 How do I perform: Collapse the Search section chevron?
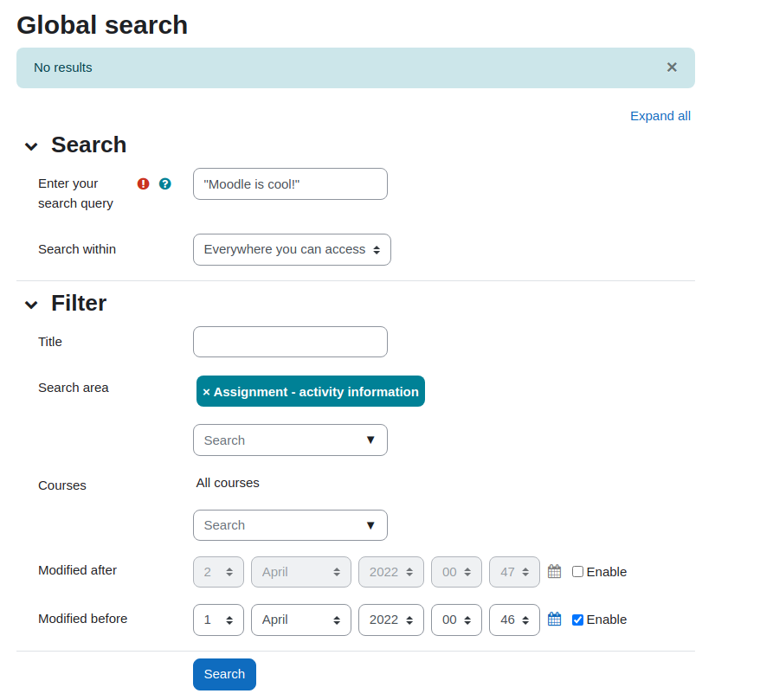click(x=31, y=146)
